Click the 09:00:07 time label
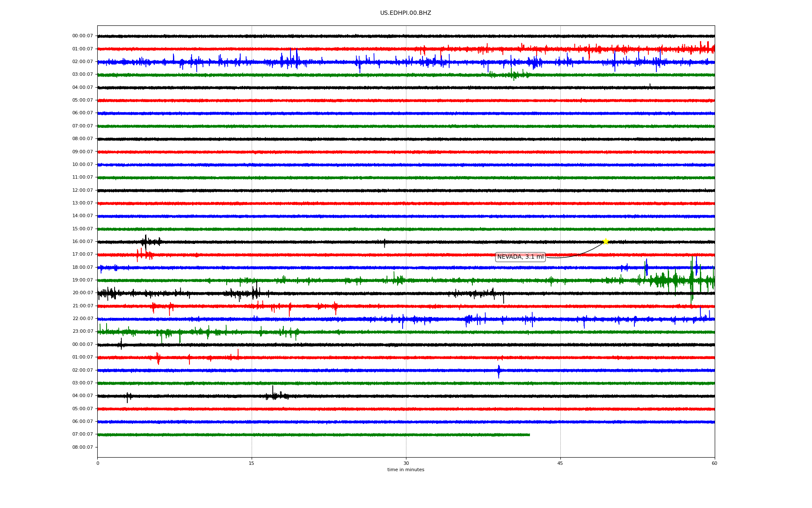 [x=82, y=152]
